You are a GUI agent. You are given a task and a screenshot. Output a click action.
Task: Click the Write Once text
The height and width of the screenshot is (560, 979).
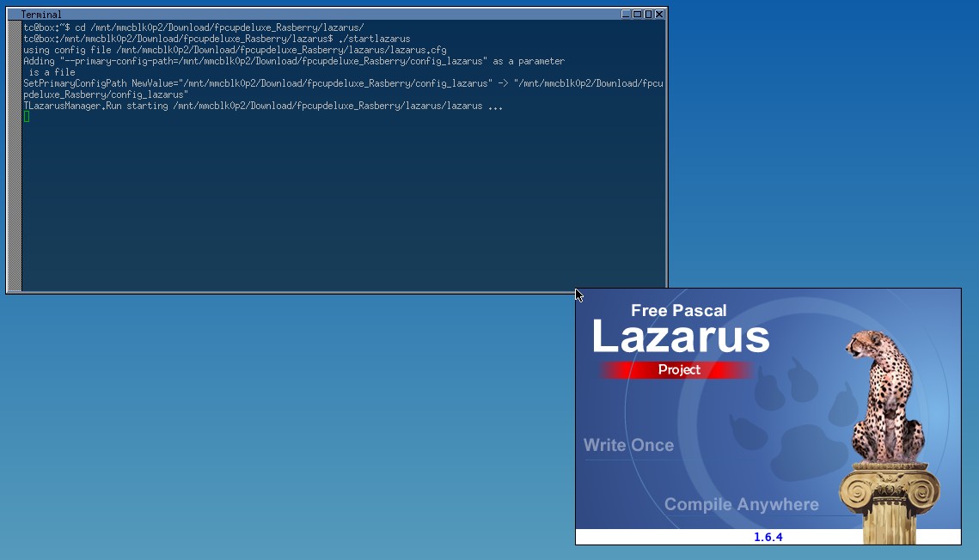point(628,445)
